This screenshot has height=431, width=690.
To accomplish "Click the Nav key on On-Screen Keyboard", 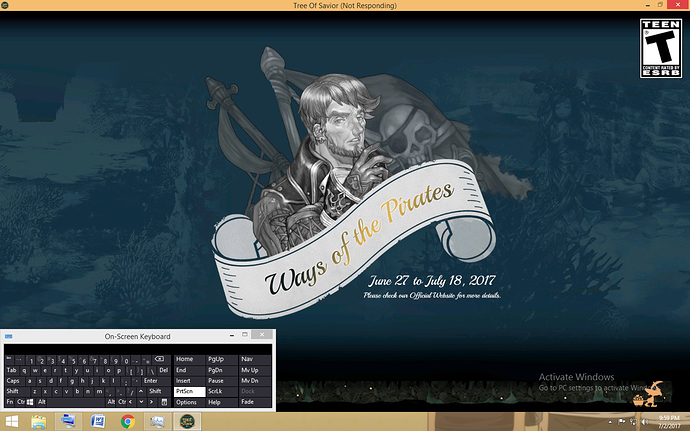I will [x=249, y=358].
